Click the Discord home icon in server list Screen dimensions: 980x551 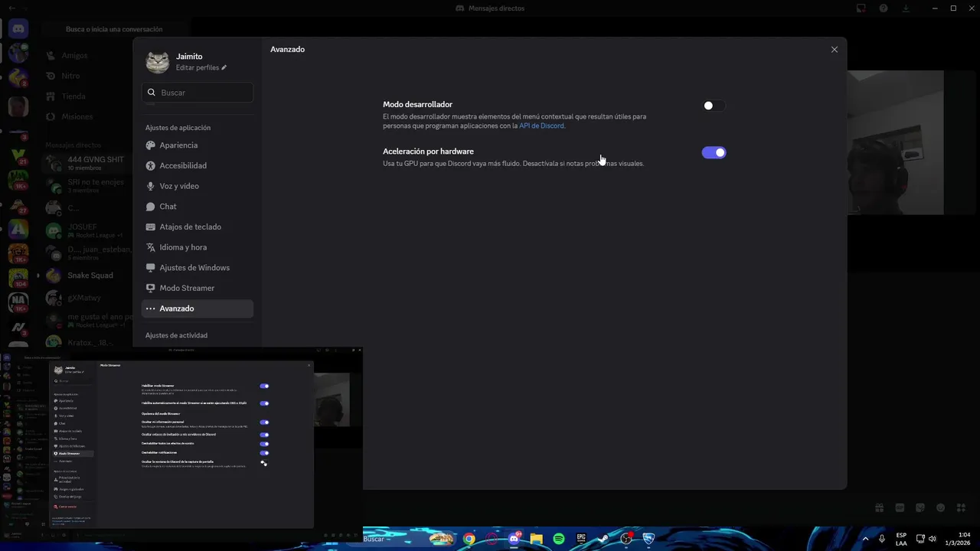(x=18, y=29)
